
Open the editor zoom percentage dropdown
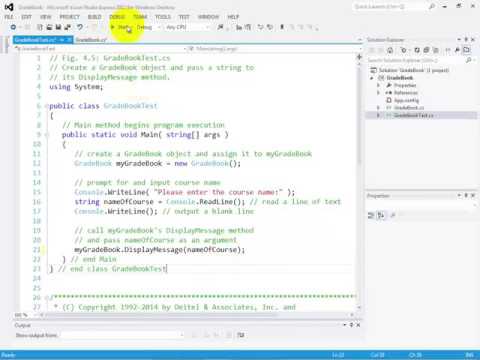tap(25, 314)
